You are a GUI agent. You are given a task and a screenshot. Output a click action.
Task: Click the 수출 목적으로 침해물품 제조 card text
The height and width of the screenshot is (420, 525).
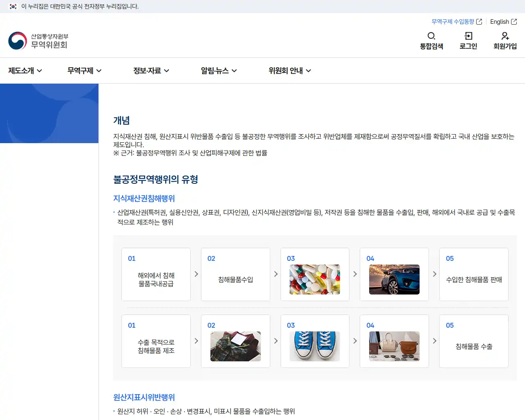pos(156,347)
